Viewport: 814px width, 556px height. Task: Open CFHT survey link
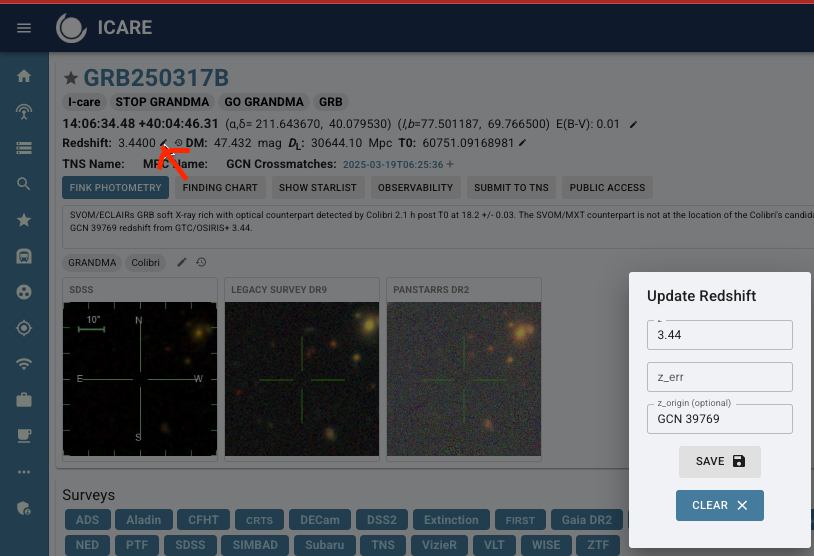coord(204,520)
